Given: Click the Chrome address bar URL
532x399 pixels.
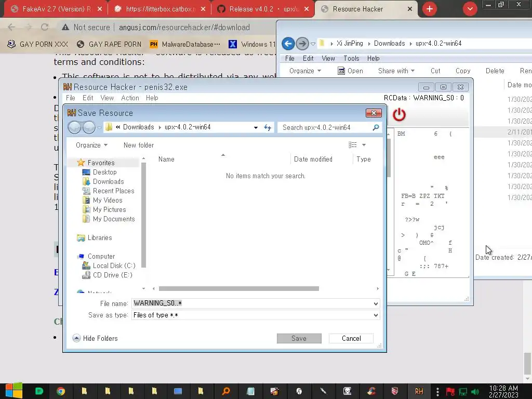Looking at the screenshot, I should pos(184,27).
